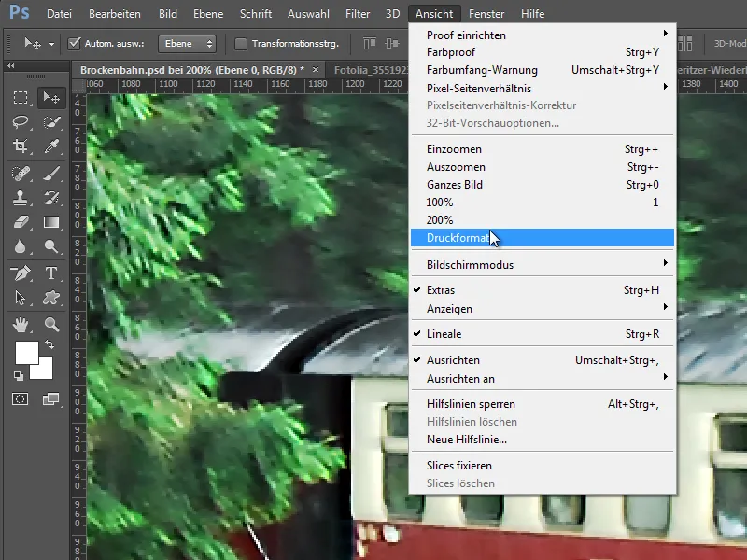Select the Brush tool

[x=51, y=174]
